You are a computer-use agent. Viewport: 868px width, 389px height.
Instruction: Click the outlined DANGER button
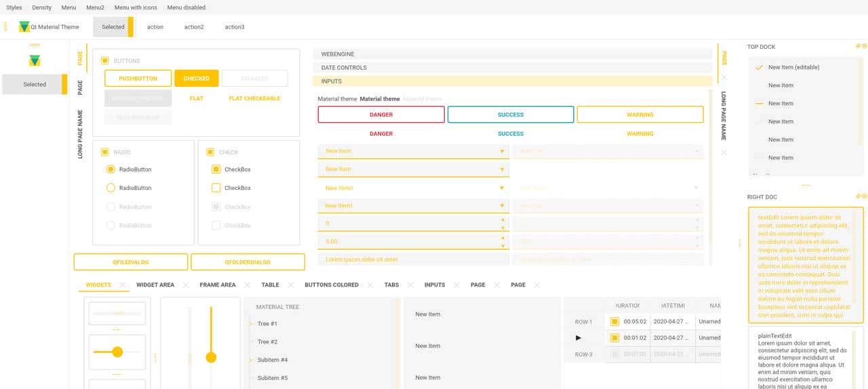tap(380, 115)
